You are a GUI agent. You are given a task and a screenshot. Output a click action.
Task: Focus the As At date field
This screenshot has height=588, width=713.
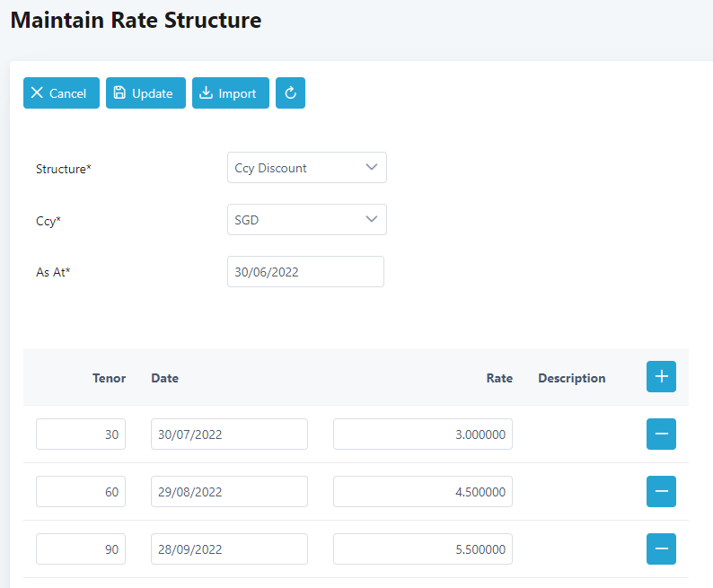(305, 272)
